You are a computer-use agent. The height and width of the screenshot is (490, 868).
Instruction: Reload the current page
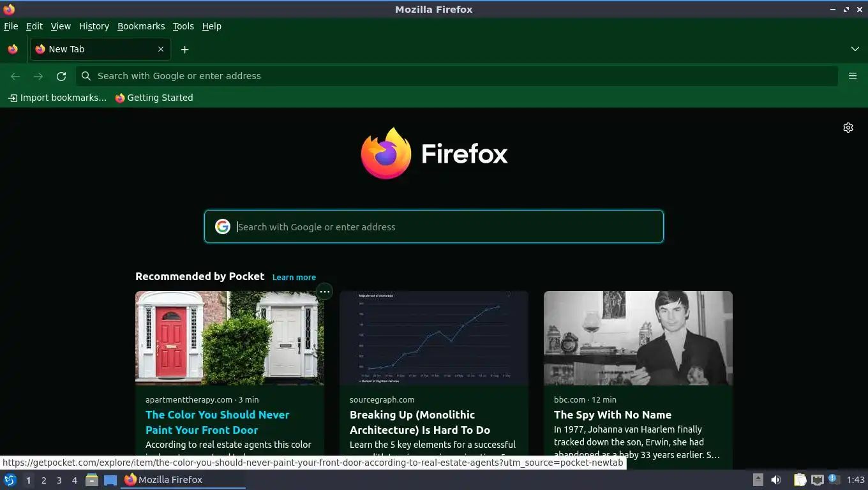61,76
